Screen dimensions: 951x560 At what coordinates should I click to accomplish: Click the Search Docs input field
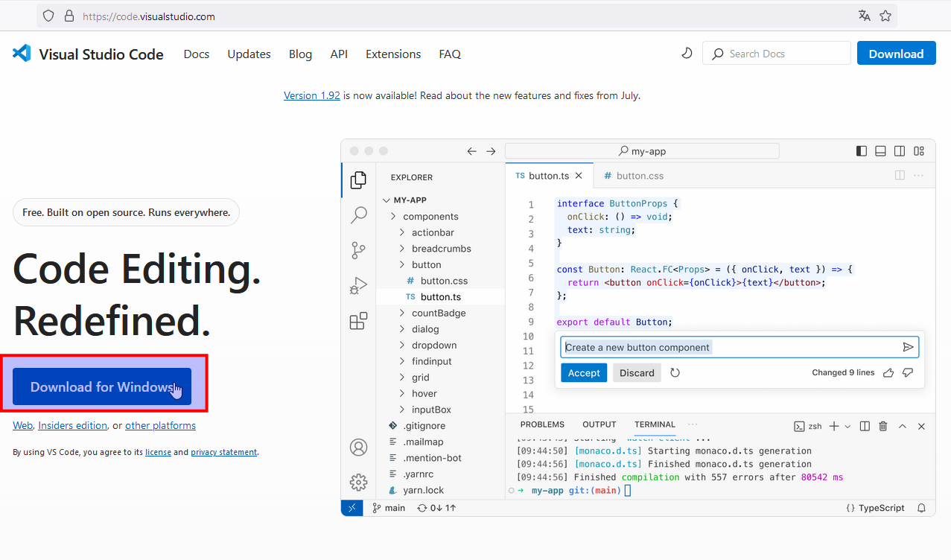point(777,54)
